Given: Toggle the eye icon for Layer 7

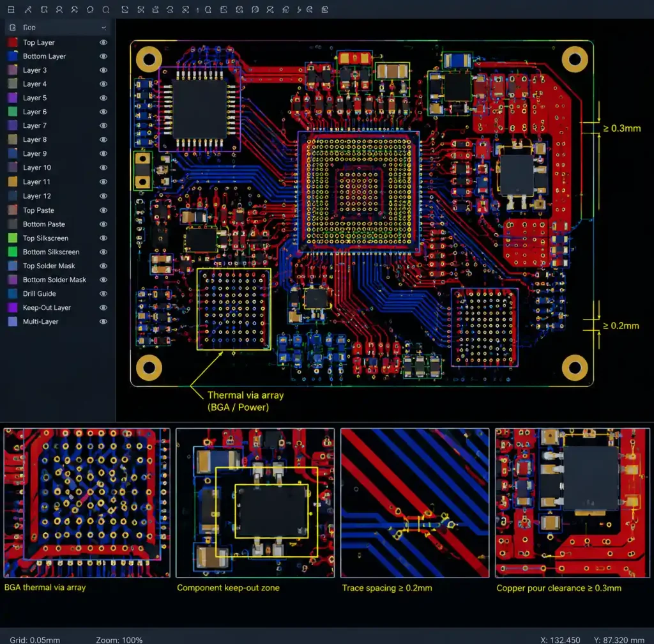Looking at the screenshot, I should (103, 126).
